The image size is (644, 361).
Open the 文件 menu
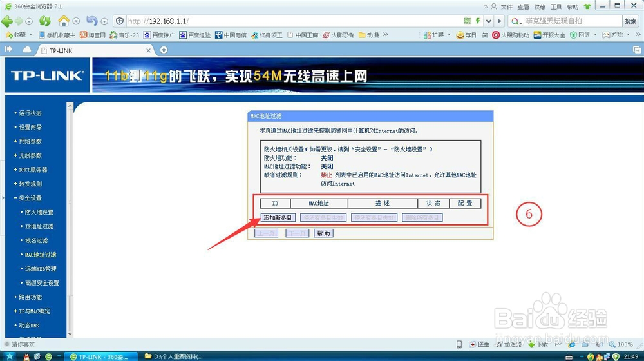click(507, 6)
